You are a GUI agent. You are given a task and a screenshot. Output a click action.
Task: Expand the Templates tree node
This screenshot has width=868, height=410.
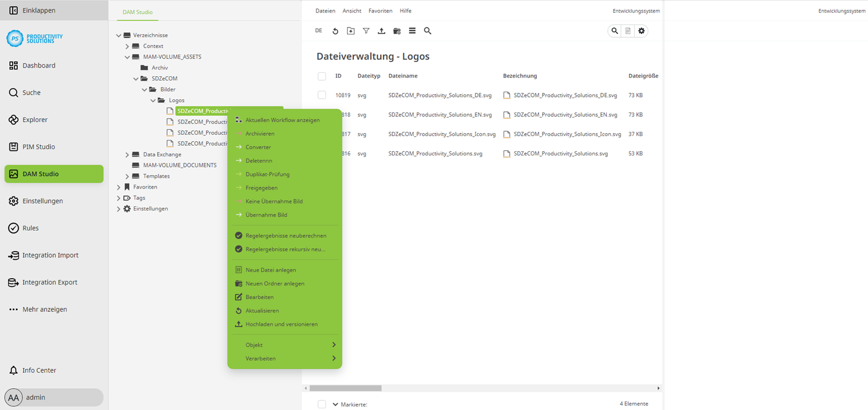[x=127, y=176]
